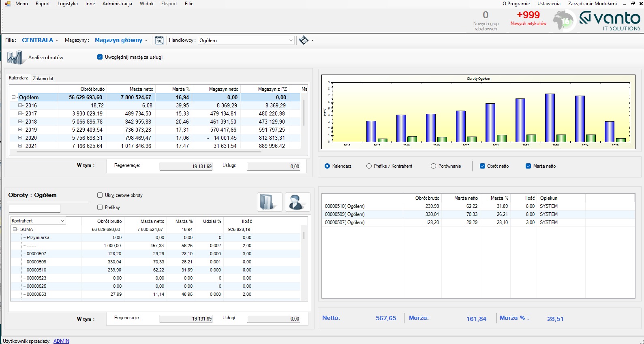Select the Porównanie radio option
644x344 pixels.
pos(433,166)
